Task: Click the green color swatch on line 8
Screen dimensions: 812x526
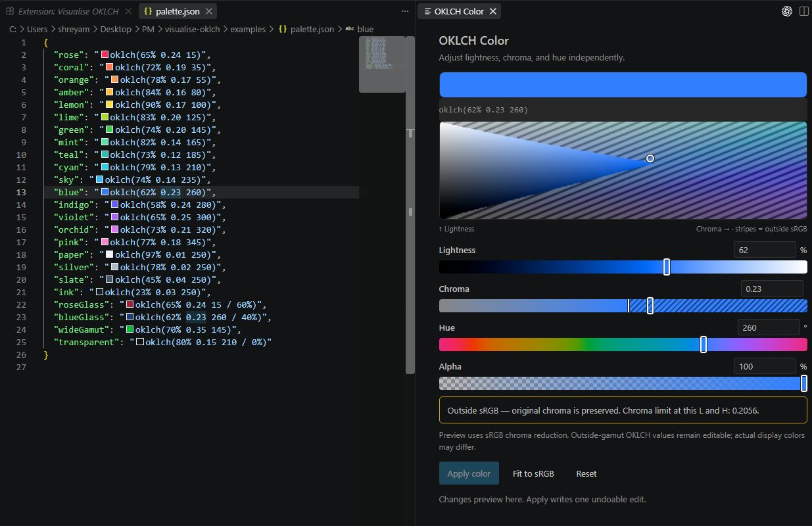Action: 110,130
